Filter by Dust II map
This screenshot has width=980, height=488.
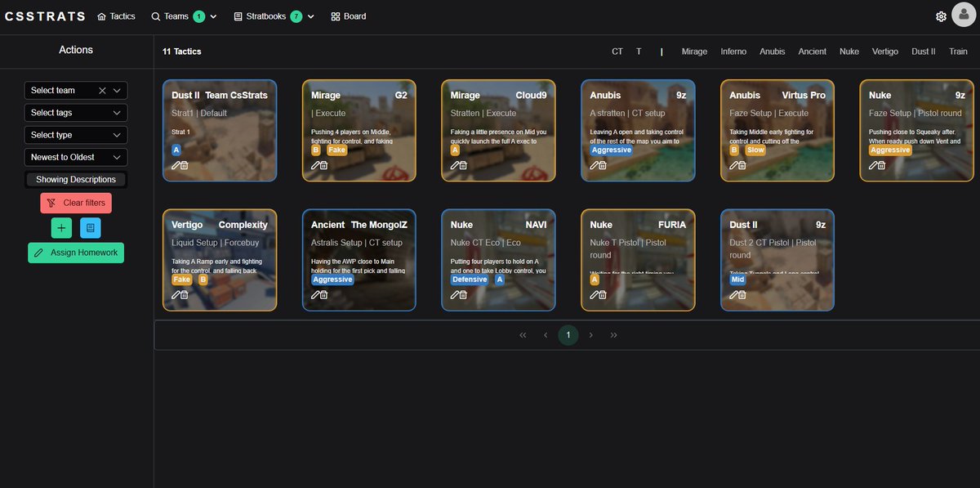coord(924,51)
